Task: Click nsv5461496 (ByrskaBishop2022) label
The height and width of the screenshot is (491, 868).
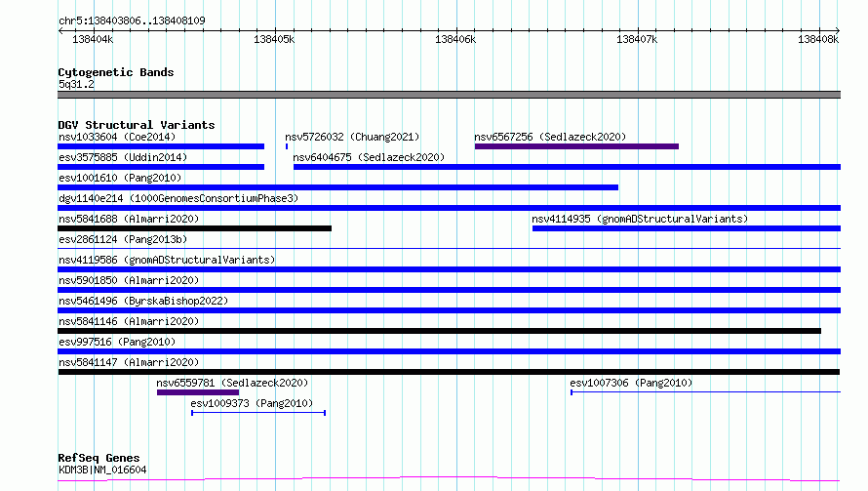Action: pos(143,301)
